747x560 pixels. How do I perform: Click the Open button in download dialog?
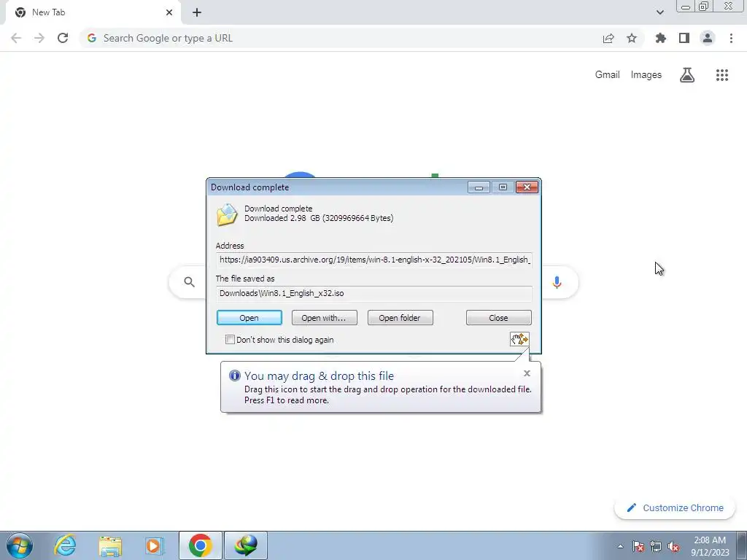coord(249,318)
